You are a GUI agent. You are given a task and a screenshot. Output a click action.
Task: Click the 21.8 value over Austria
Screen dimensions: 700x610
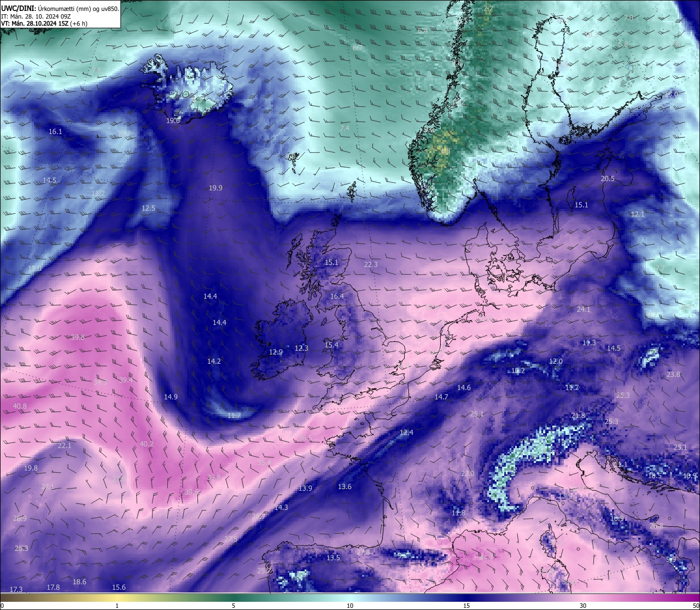pyautogui.click(x=578, y=416)
